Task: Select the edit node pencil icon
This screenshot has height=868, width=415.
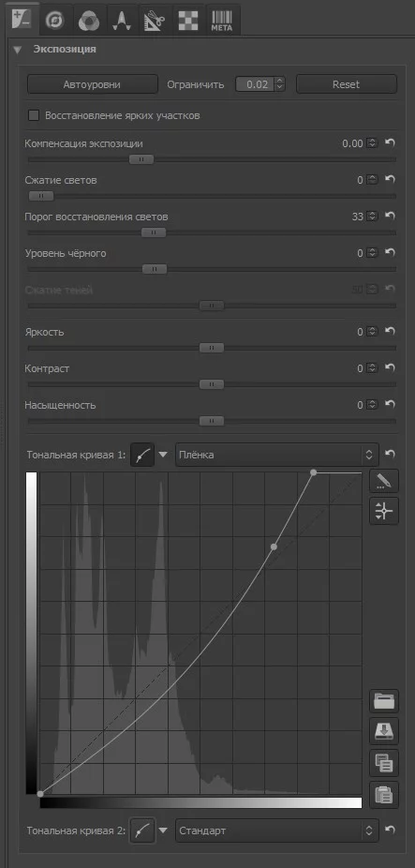Action: pyautogui.click(x=383, y=481)
